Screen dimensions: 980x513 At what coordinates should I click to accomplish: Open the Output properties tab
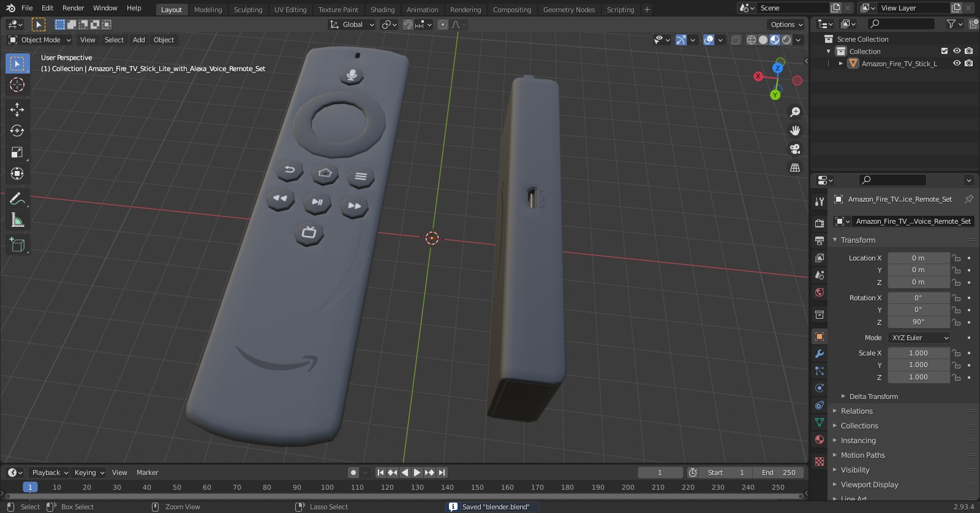click(820, 240)
